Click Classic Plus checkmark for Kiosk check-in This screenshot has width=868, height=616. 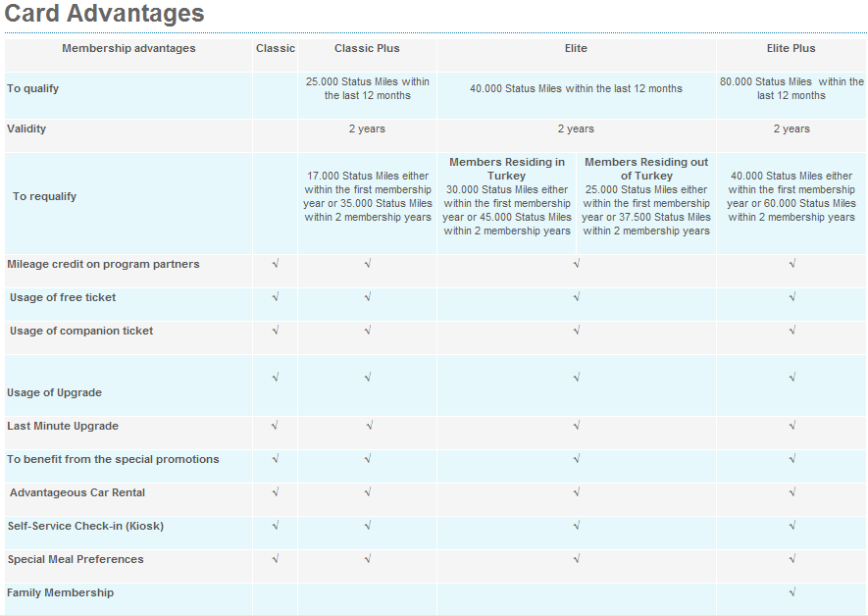pyautogui.click(x=368, y=526)
